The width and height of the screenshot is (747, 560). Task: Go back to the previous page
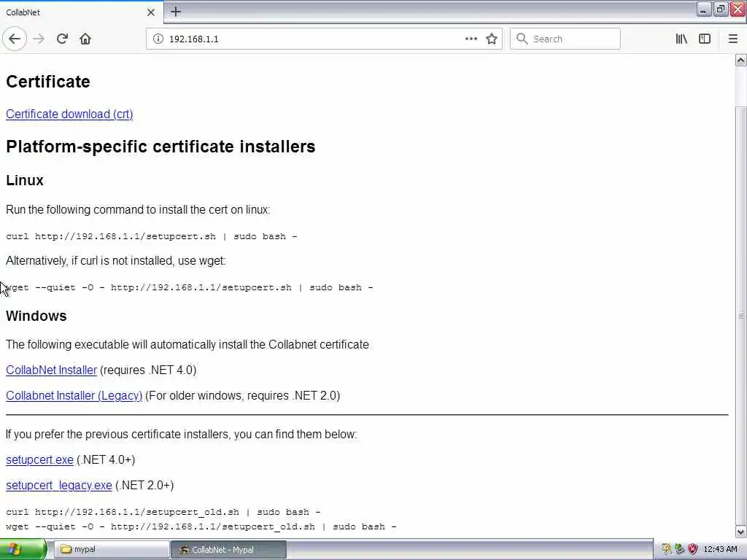pyautogui.click(x=15, y=39)
